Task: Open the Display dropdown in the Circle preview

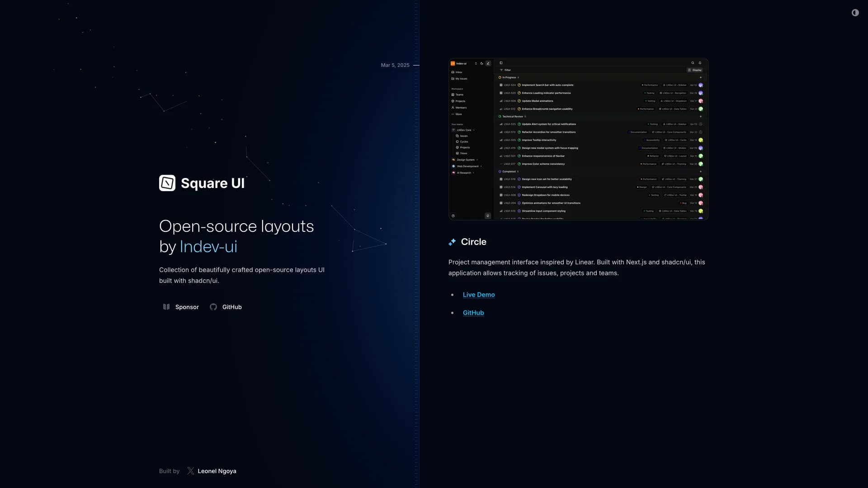Action: [695, 70]
